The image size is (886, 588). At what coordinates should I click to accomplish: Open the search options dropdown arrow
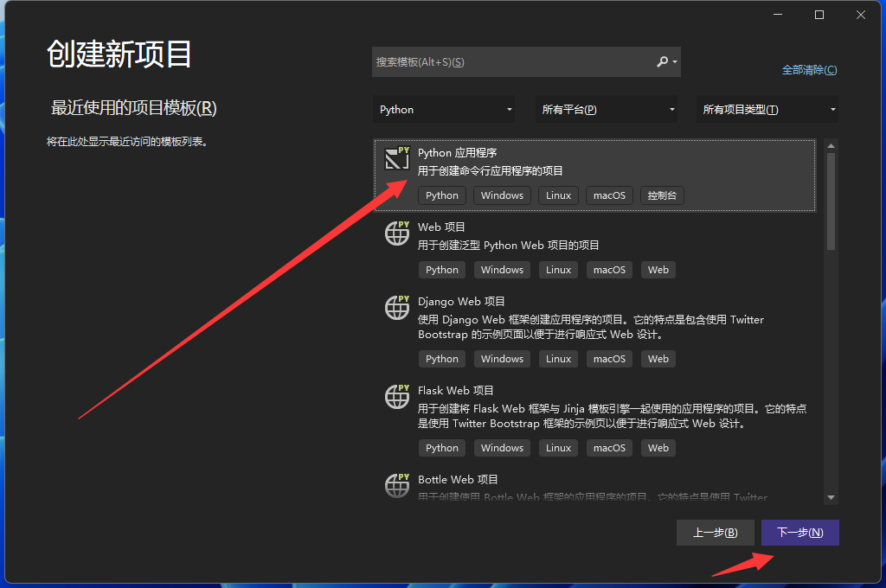click(x=675, y=61)
